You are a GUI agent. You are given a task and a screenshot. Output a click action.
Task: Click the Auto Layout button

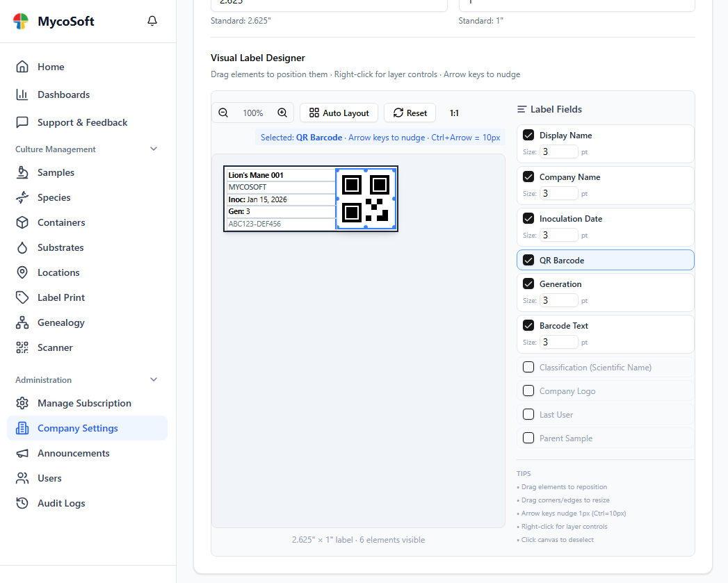coord(339,113)
